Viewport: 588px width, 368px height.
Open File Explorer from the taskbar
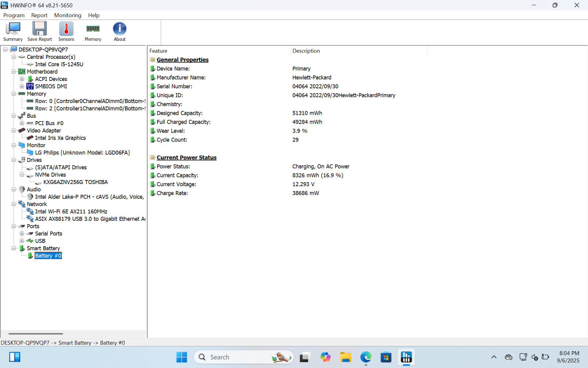[345, 357]
